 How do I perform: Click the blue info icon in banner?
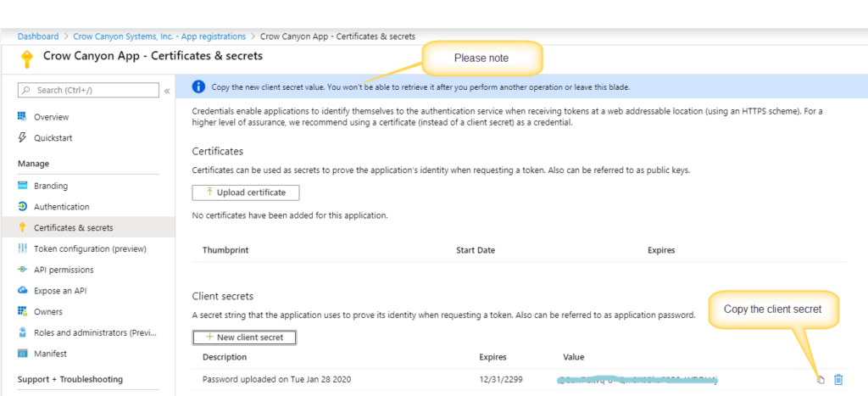[x=198, y=87]
